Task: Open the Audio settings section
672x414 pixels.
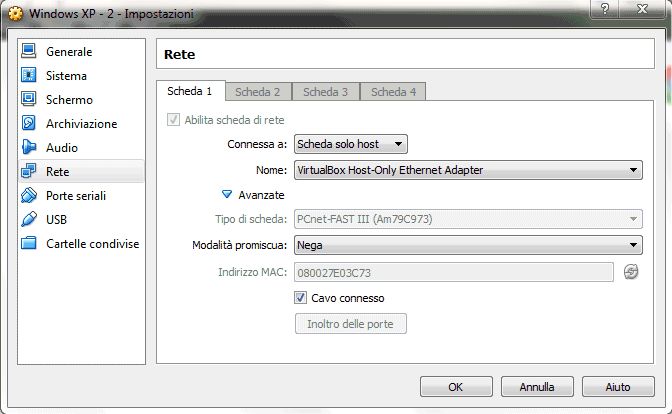Action: 81,147
